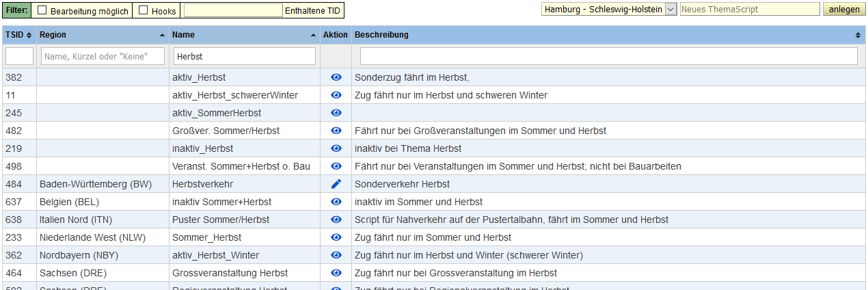Click the Region filter box under header
The height and width of the screenshot is (290, 868).
point(103,56)
